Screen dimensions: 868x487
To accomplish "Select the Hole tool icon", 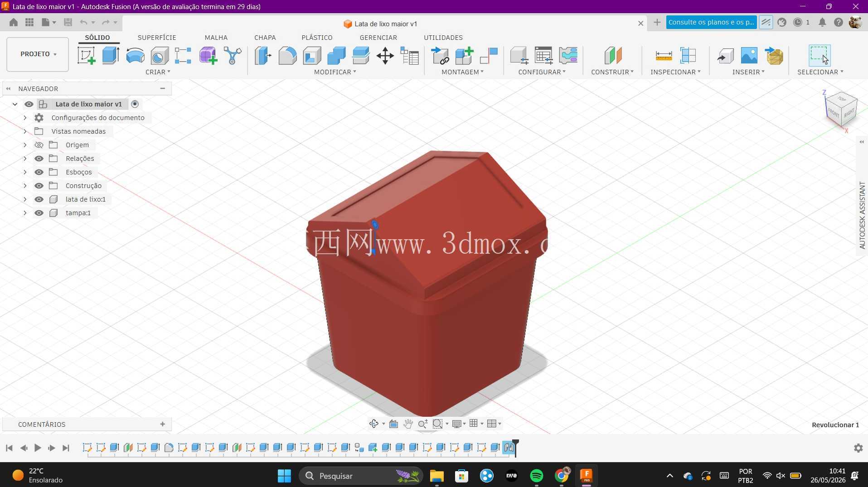I will 160,56.
